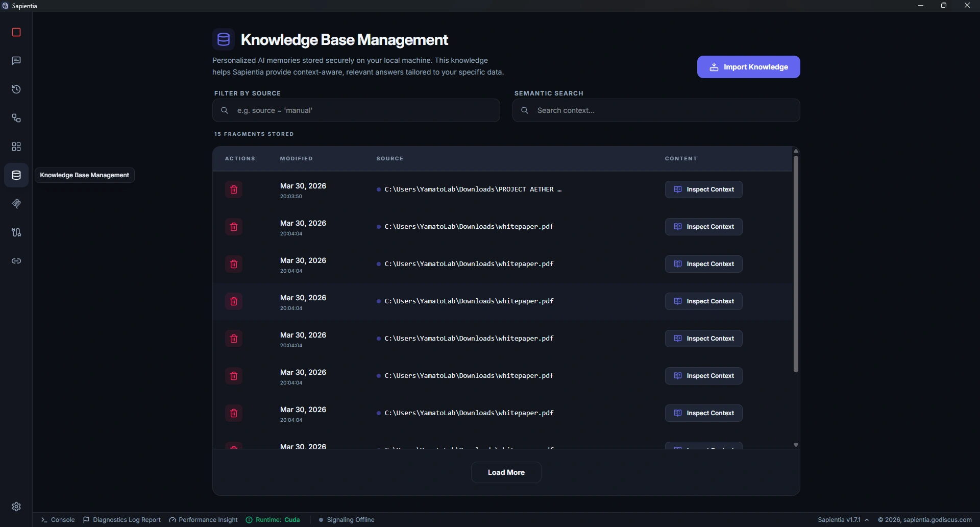Screen dimensions: 980x527
Task: Click the red square stop icon in sidebar
Action: 16,32
